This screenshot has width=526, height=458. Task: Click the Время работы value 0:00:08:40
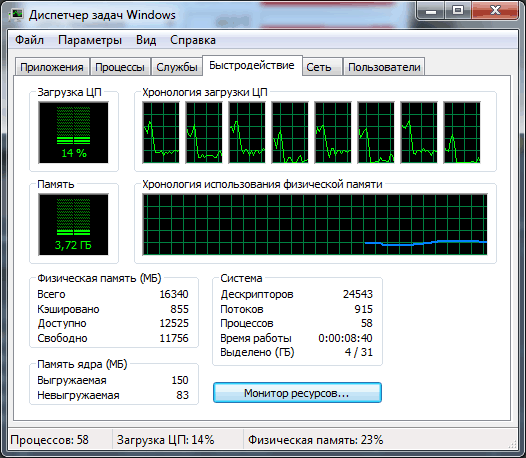(x=345, y=338)
